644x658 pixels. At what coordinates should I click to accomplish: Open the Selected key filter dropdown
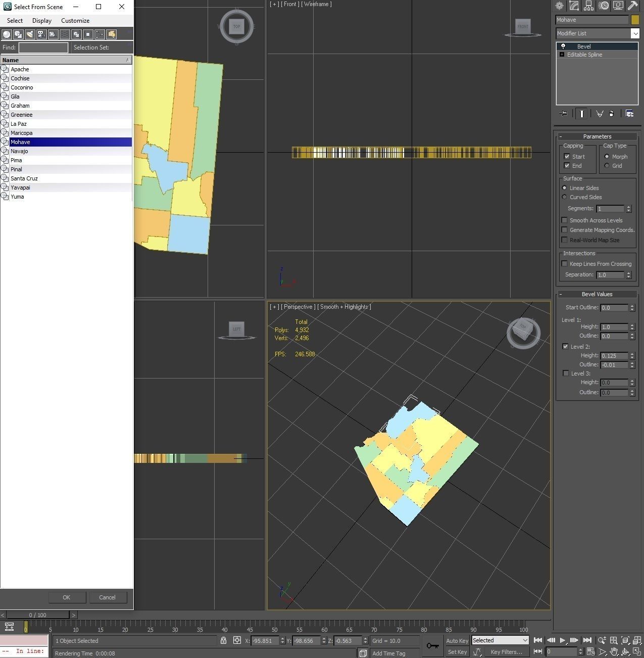point(500,640)
